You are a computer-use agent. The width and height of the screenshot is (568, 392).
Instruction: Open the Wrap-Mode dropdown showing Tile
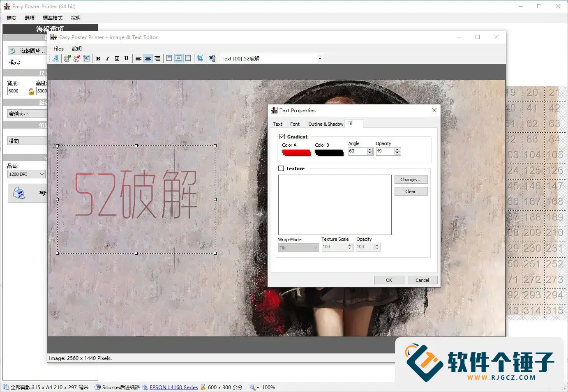[x=314, y=247]
